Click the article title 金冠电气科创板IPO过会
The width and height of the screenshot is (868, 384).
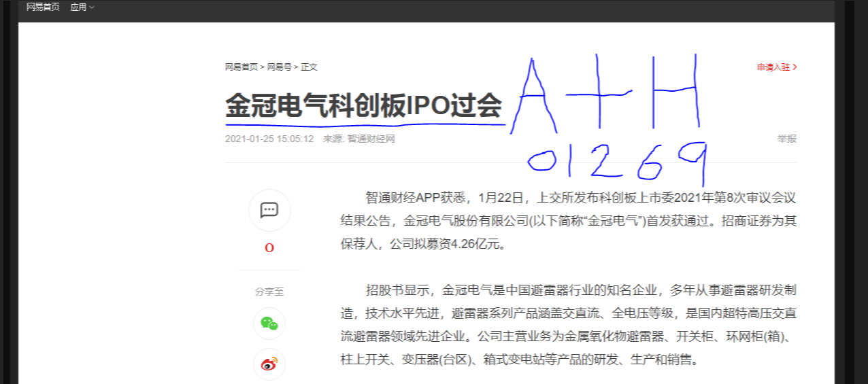pyautogui.click(x=363, y=106)
